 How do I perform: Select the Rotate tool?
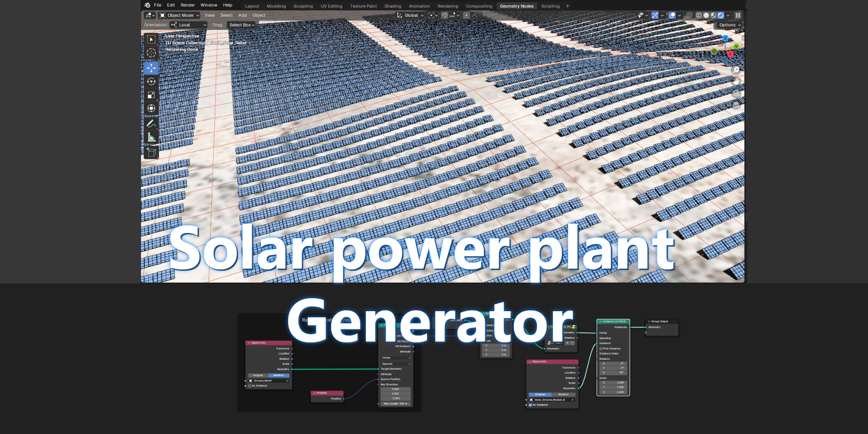pyautogui.click(x=151, y=81)
